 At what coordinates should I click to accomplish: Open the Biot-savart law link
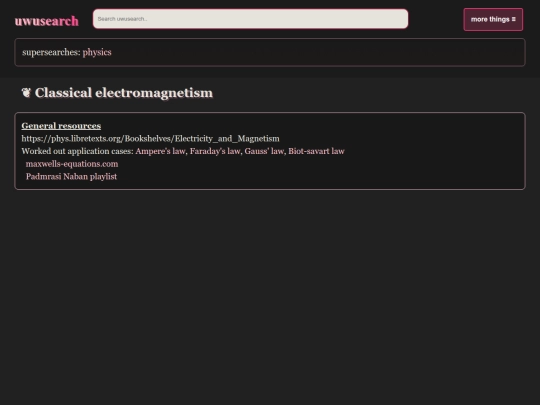[316, 151]
